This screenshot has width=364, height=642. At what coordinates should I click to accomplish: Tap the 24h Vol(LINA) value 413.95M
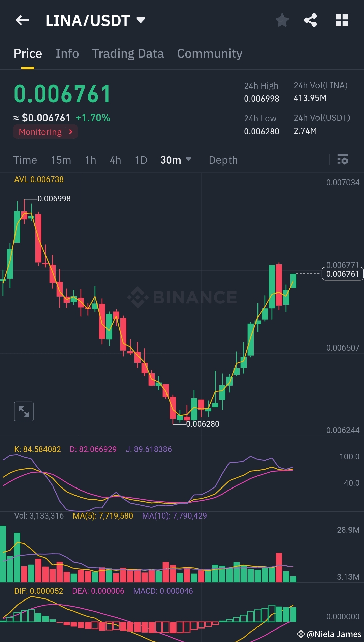pyautogui.click(x=310, y=98)
